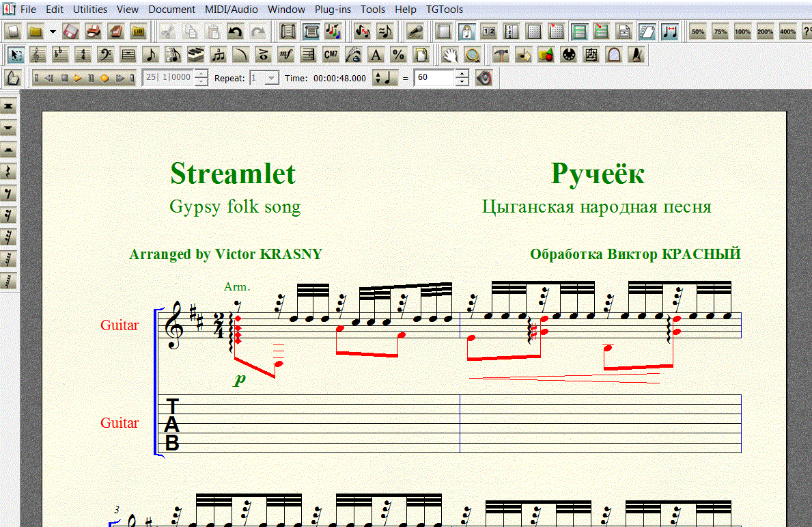The width and height of the screenshot is (812, 527).
Task: Click the tempo value field showing 60
Action: [434, 78]
